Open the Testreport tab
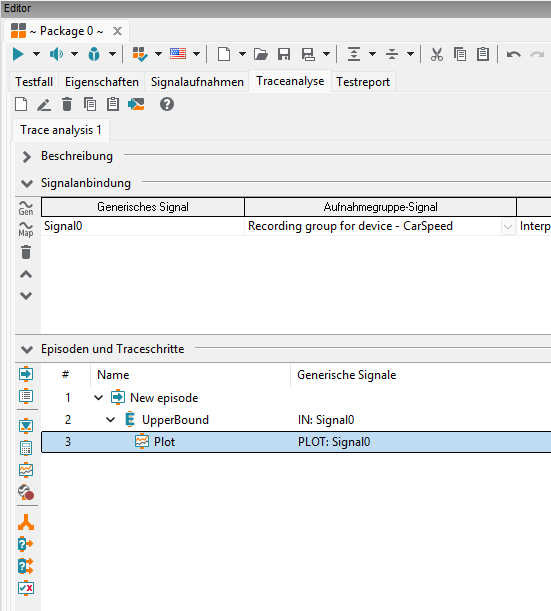 (363, 81)
